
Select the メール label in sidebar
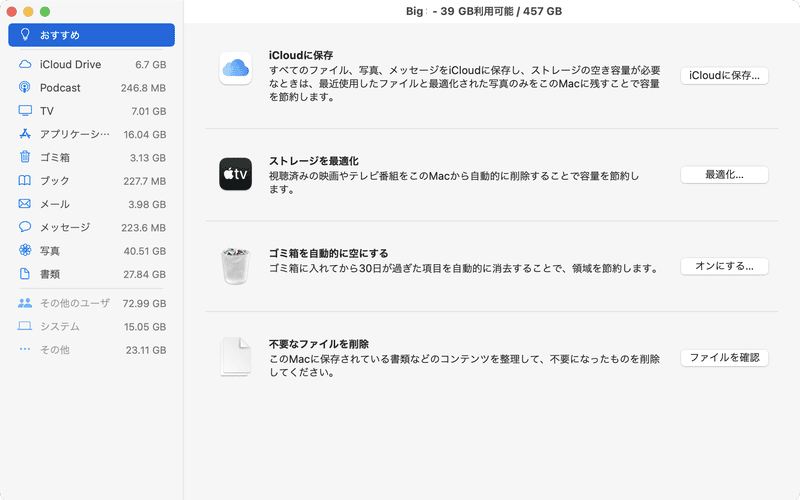pos(55,204)
